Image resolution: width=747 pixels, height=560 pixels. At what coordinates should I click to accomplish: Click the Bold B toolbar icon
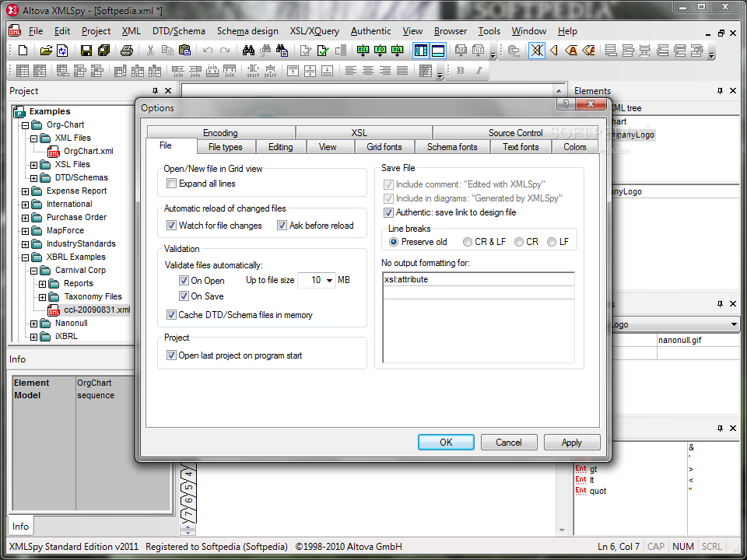(460, 71)
